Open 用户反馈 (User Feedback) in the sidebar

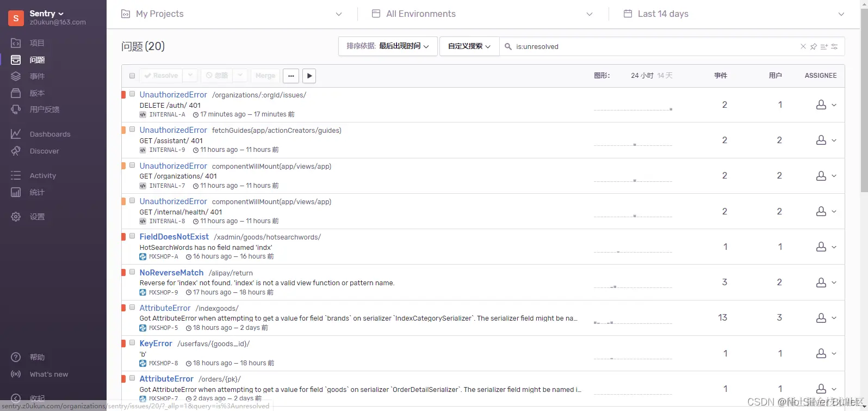(x=45, y=109)
